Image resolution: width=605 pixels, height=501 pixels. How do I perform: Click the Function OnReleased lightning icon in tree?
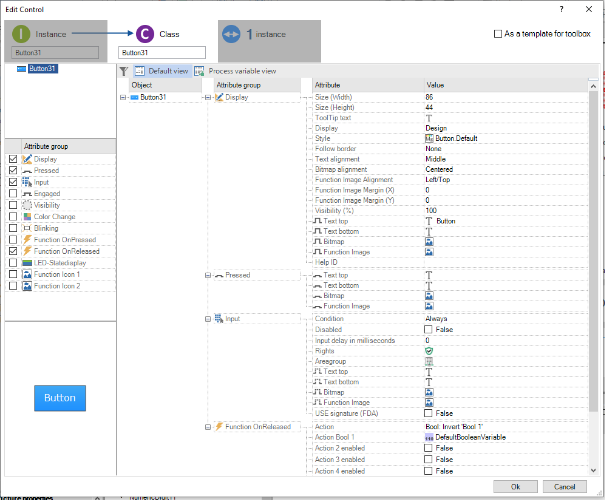pos(219,427)
